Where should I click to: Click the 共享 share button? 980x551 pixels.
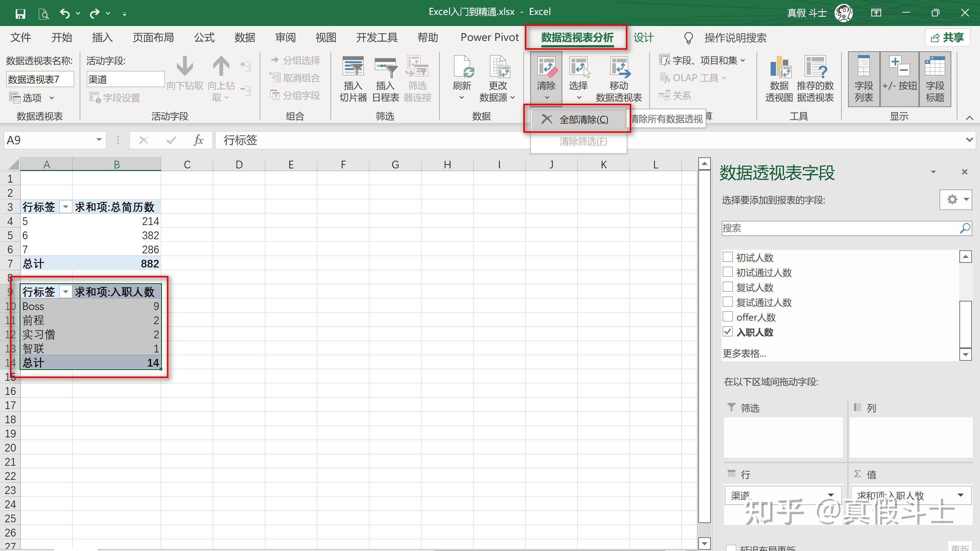point(947,37)
